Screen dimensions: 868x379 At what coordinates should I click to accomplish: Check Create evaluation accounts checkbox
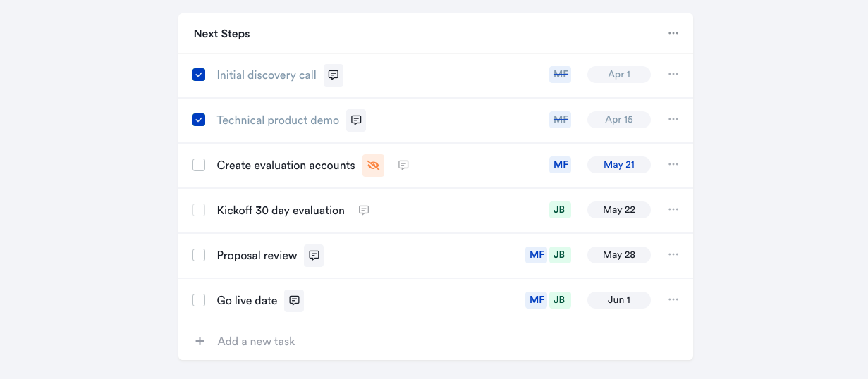pyautogui.click(x=199, y=165)
